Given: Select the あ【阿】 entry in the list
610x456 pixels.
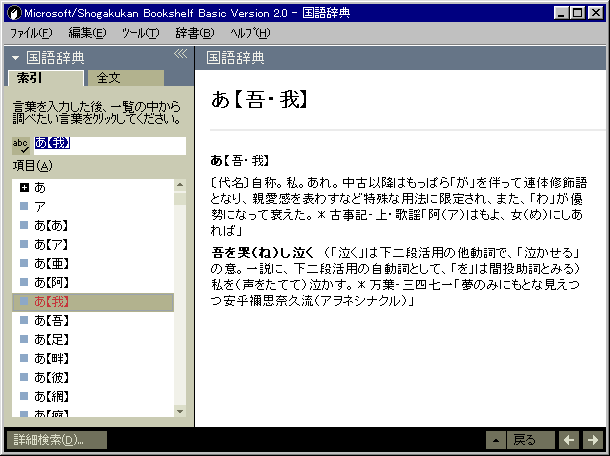Looking at the screenshot, I should coord(52,282).
